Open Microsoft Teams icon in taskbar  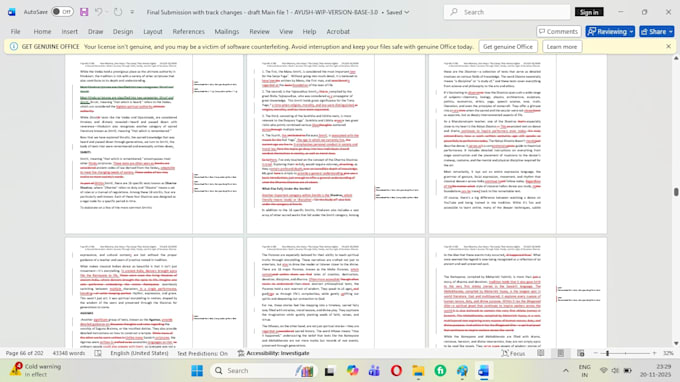(374, 371)
